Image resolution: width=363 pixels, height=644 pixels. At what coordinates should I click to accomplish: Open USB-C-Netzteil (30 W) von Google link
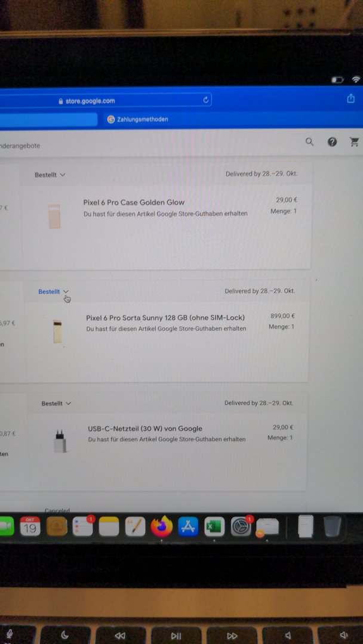pos(145,429)
